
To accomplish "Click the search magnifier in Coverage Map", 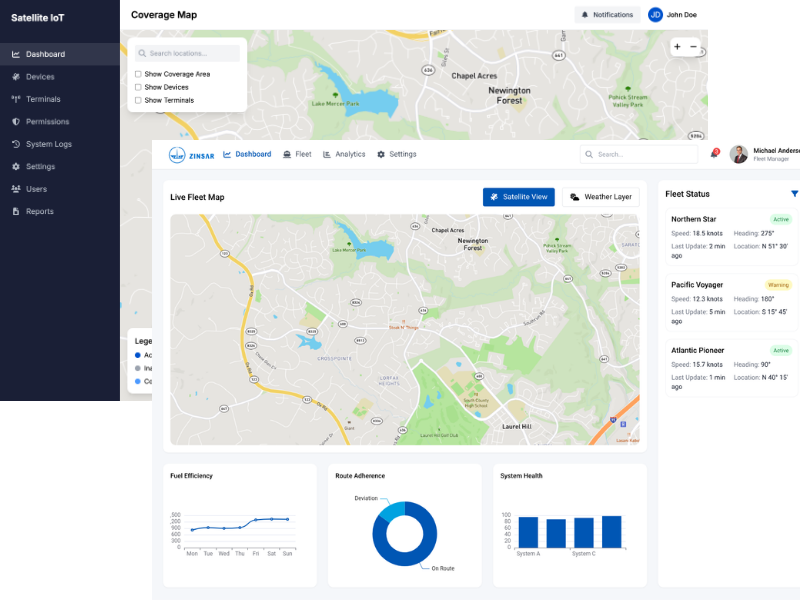I will [x=142, y=53].
